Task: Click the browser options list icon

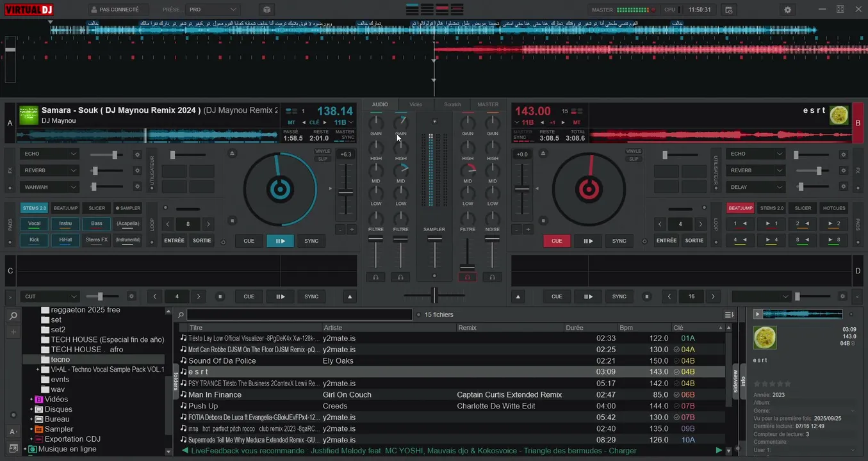Action: tap(729, 314)
